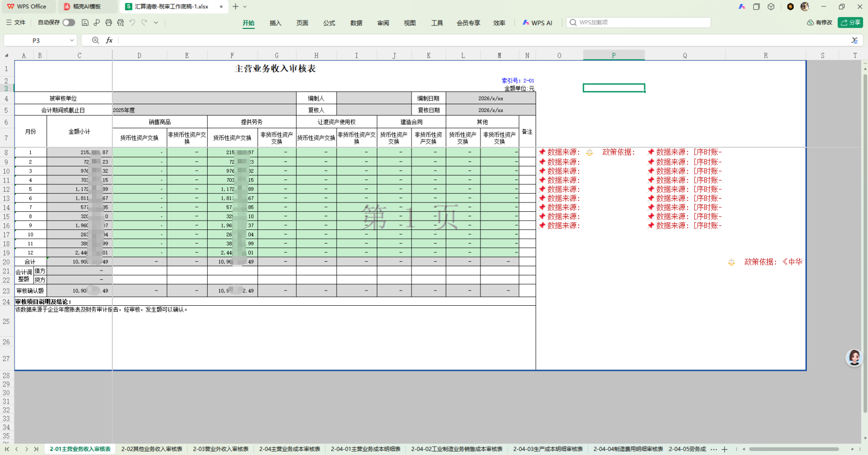The image size is (868, 455).
Task: Click the 分享 share button
Action: [x=850, y=23]
